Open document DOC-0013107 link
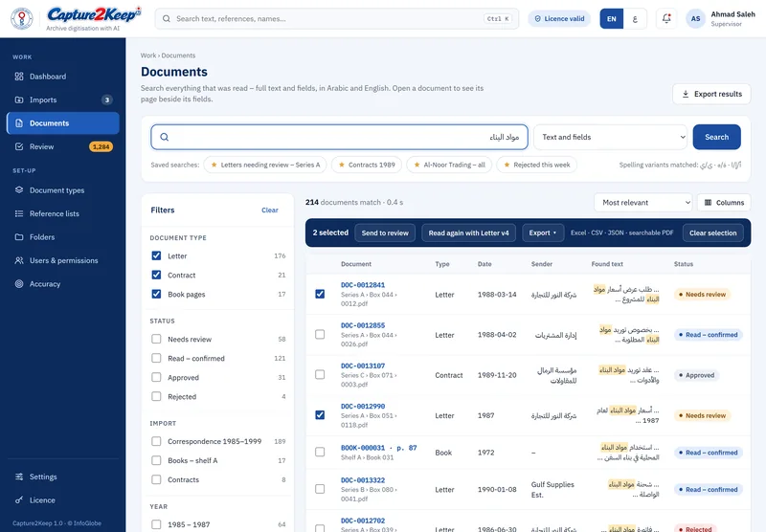Screen dimensions: 766x532 pyautogui.click(x=363, y=366)
